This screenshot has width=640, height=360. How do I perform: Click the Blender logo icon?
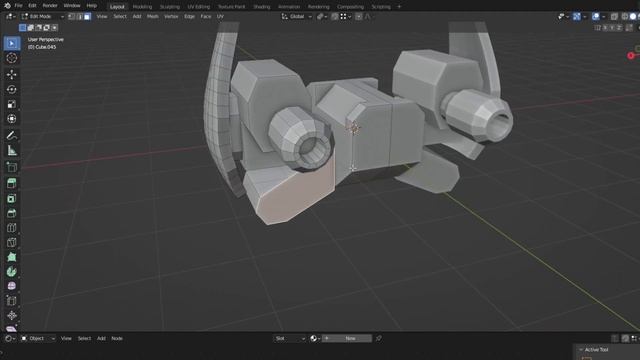pyautogui.click(x=7, y=6)
